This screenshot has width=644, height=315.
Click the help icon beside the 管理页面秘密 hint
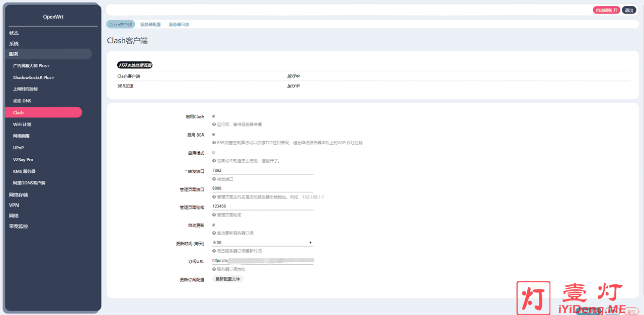pos(214,215)
